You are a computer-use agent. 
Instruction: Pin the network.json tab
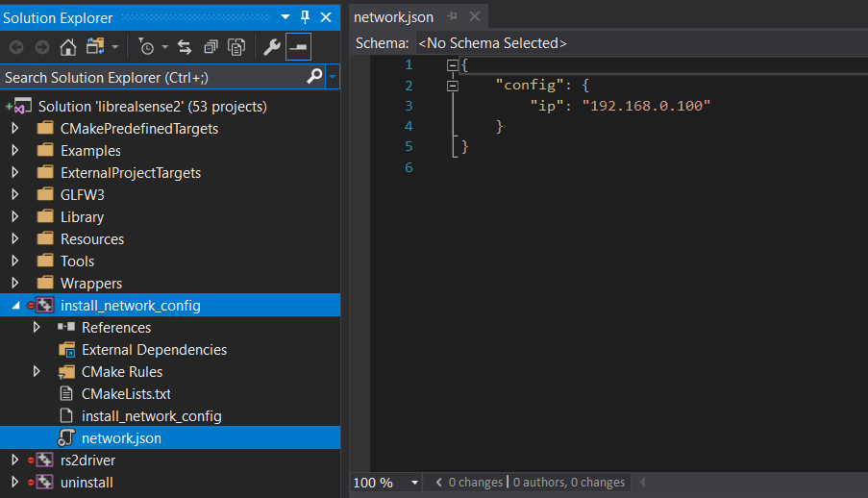click(x=453, y=16)
